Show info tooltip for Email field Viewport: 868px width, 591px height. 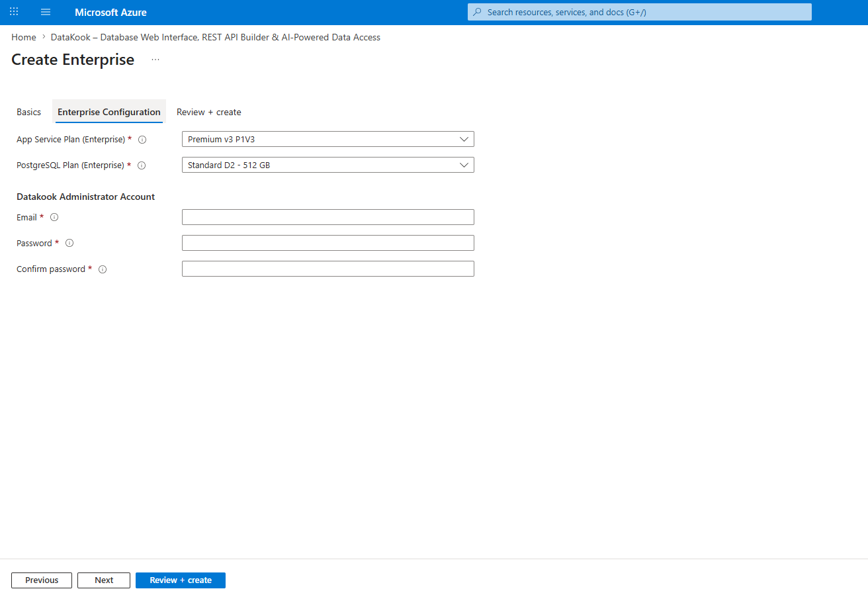[x=54, y=217]
